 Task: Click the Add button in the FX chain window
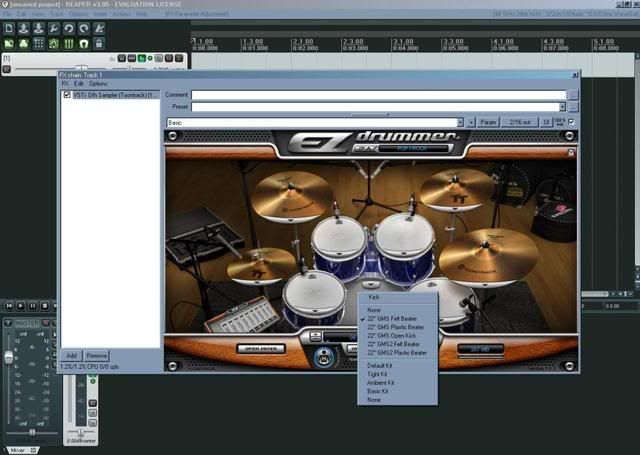(x=71, y=355)
